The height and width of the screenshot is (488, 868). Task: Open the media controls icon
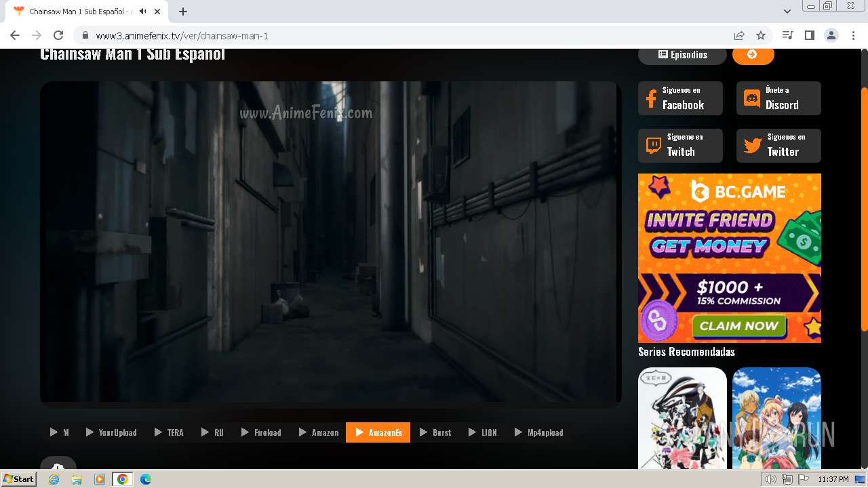(x=787, y=35)
